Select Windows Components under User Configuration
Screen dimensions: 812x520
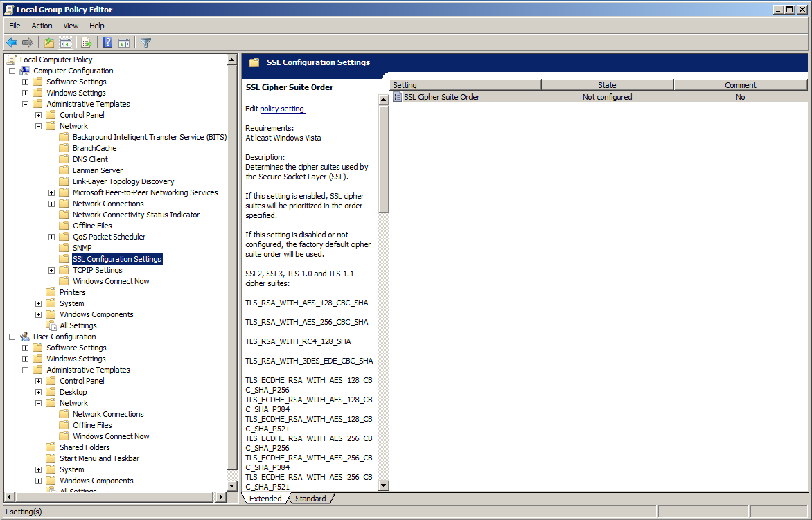click(96, 481)
